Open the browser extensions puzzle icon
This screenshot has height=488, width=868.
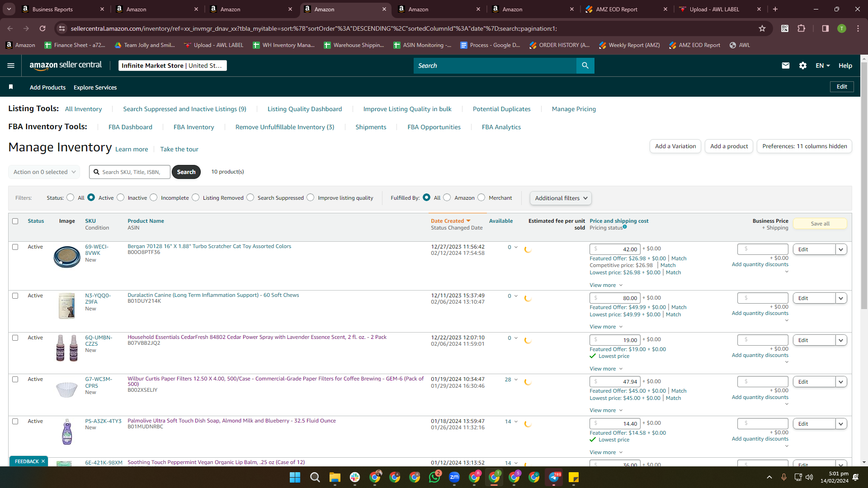pos(802,28)
